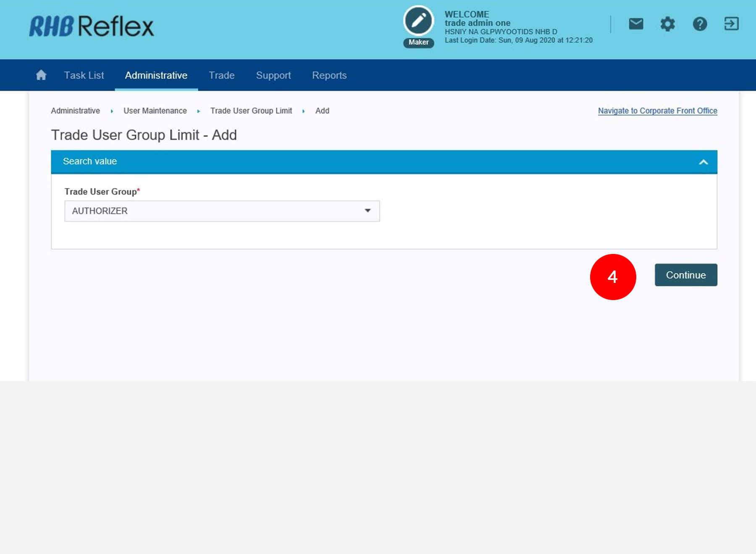Go to the Support menu
This screenshot has width=756, height=554.
point(273,75)
